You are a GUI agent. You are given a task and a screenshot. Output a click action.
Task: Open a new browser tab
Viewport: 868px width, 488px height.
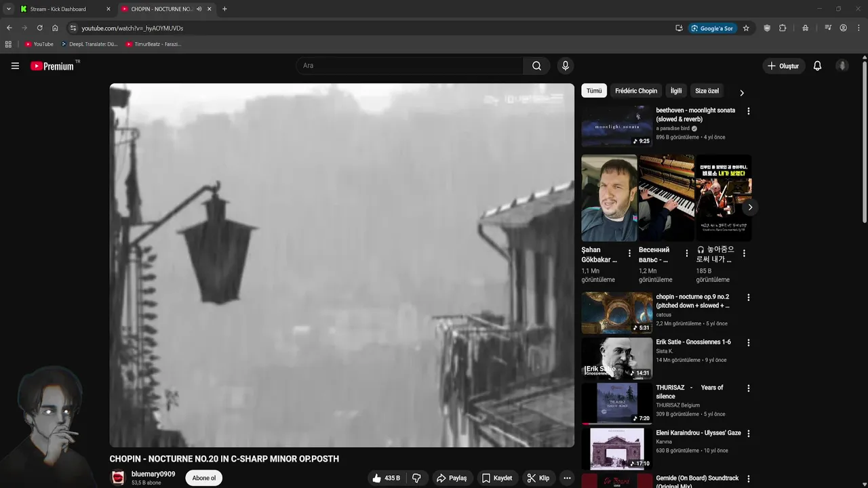click(224, 9)
